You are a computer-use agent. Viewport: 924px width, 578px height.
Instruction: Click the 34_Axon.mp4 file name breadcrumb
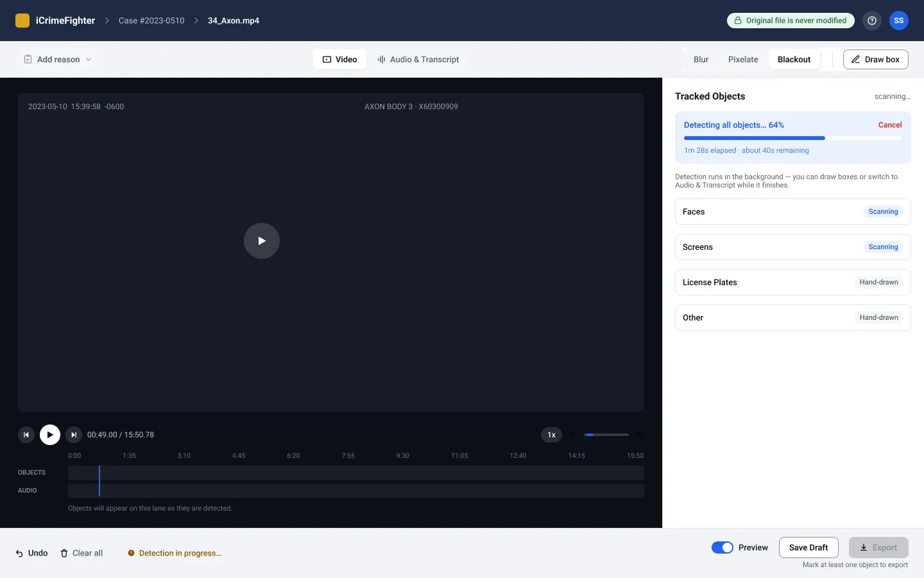[234, 21]
